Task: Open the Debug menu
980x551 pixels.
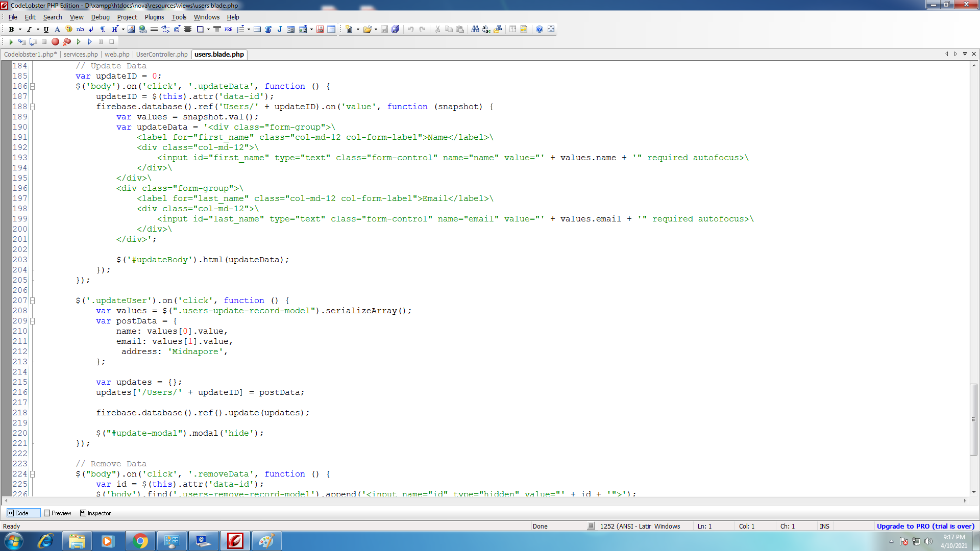Action: pyautogui.click(x=101, y=17)
